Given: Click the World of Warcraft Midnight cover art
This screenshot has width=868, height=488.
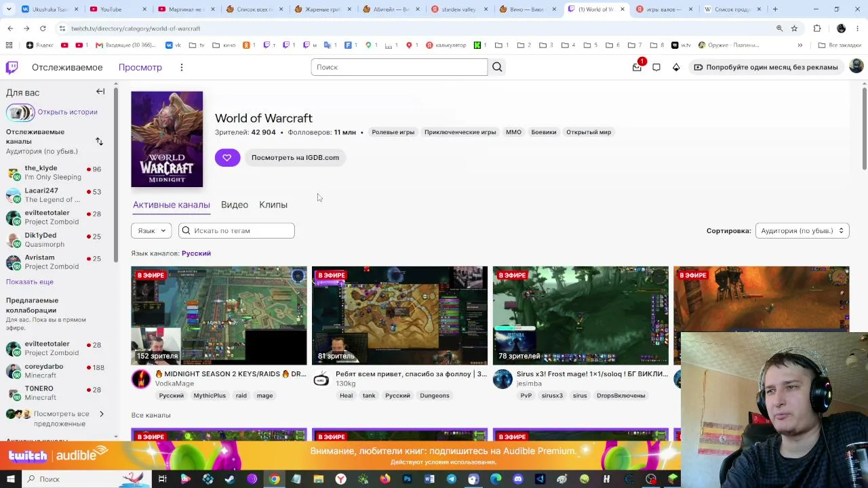Looking at the screenshot, I should (x=167, y=139).
